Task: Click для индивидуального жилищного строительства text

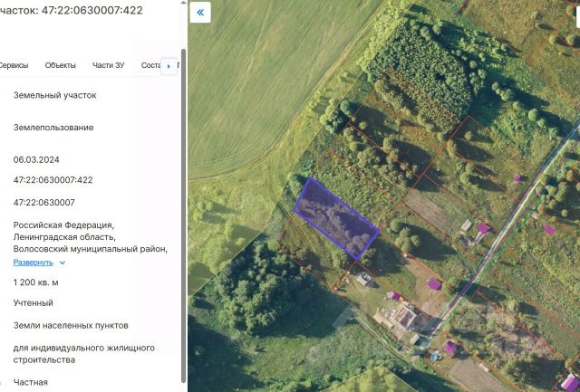Action: click(x=84, y=354)
